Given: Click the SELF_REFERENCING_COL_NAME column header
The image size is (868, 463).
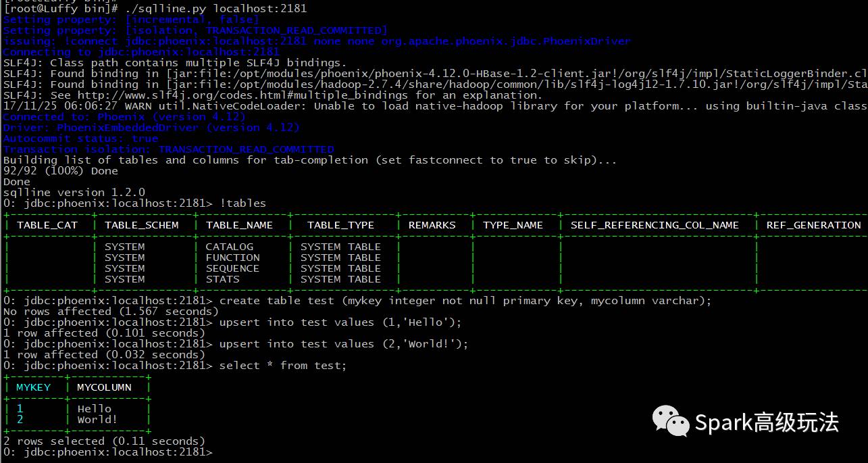Looking at the screenshot, I should [655, 225].
